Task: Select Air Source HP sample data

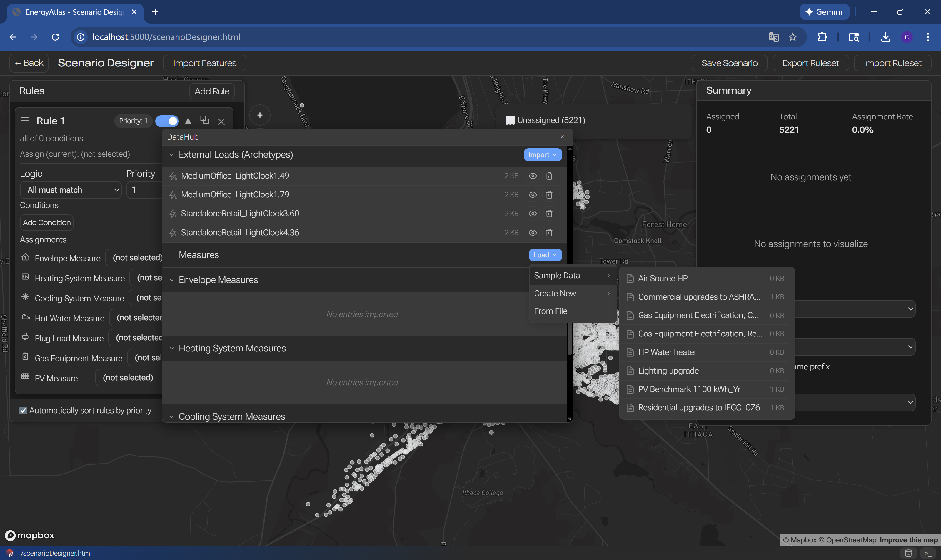Action: coord(663,279)
